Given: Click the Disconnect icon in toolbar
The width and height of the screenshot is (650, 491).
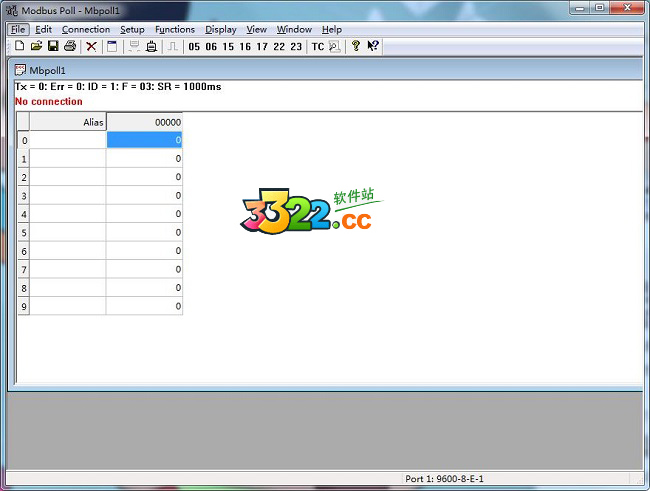Looking at the screenshot, I should coord(152,46).
